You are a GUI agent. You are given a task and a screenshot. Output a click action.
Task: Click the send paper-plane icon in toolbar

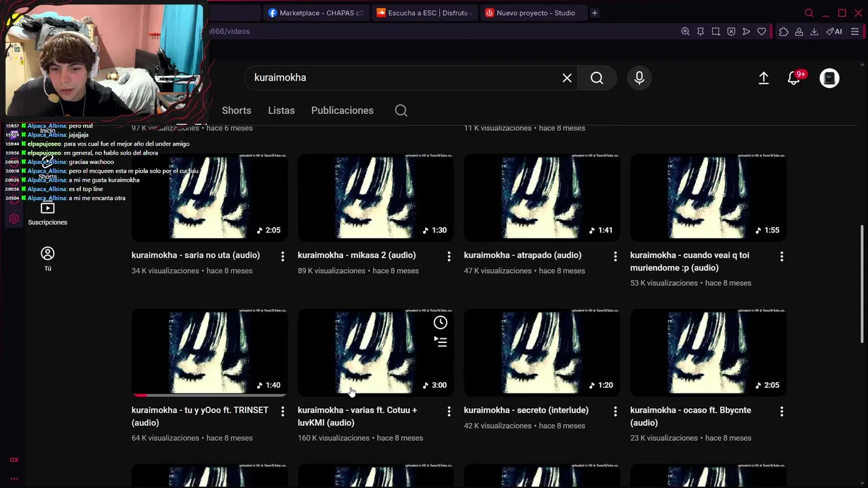747,31
